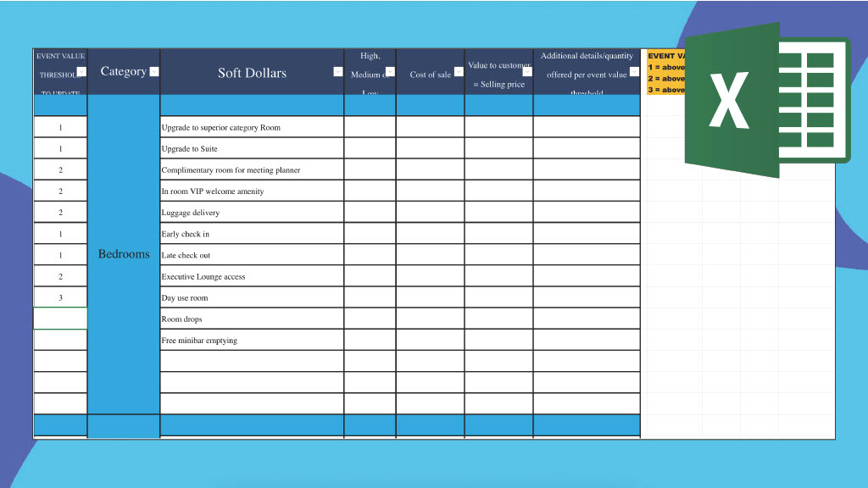Click the High/Medium/Low cell for Early check in
The width and height of the screenshot is (868, 488).
pyautogui.click(x=370, y=234)
